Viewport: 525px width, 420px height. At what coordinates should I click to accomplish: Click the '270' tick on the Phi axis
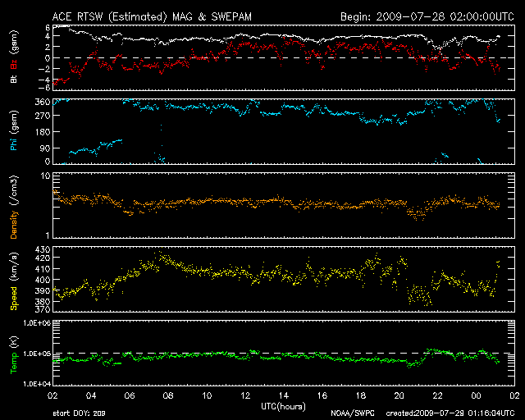(x=43, y=116)
